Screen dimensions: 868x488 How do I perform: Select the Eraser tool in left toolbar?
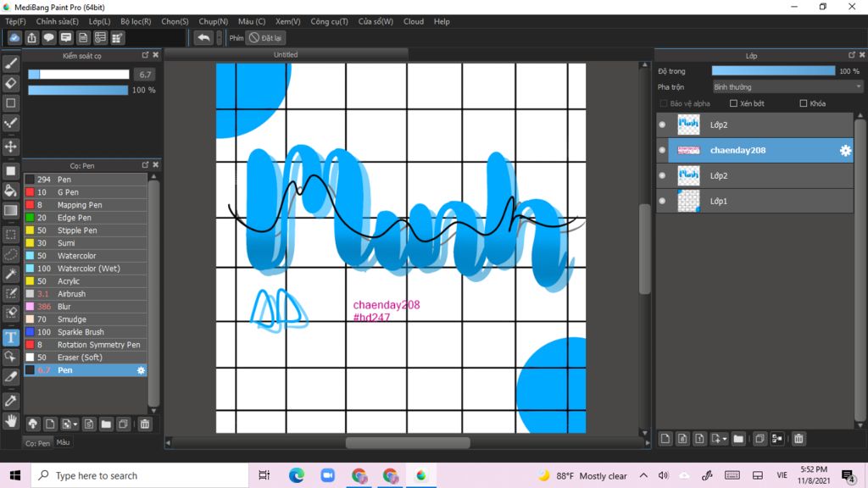click(x=10, y=83)
